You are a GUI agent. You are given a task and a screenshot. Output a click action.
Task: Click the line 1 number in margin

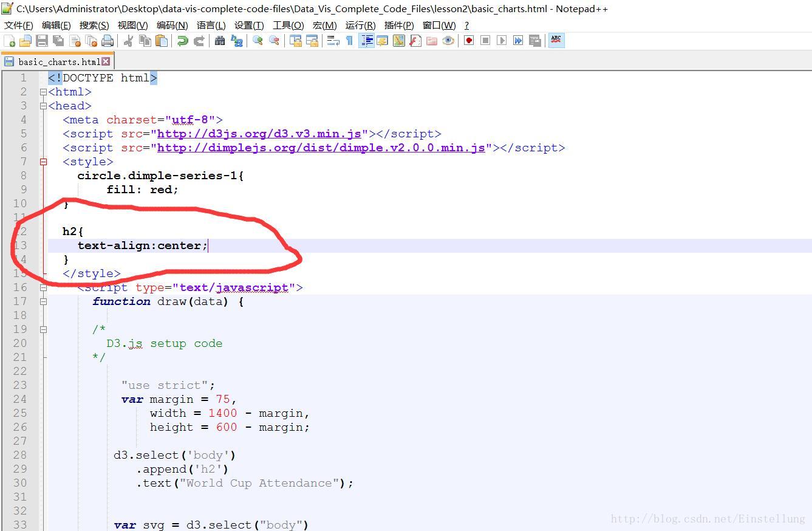[x=23, y=78]
